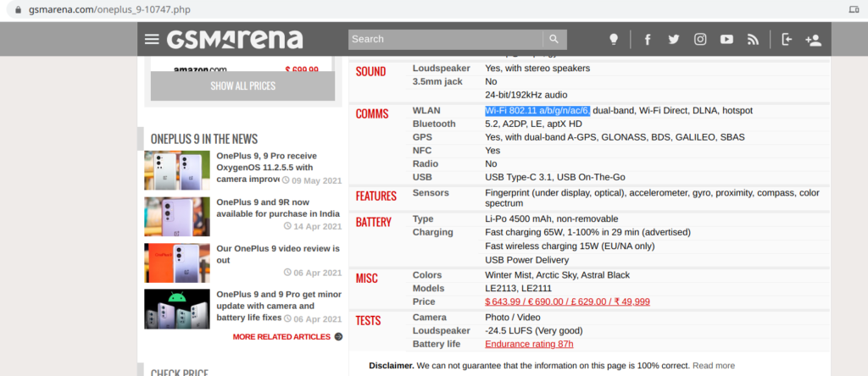The image size is (868, 376).
Task: Open the YouTube icon link
Action: (x=726, y=39)
